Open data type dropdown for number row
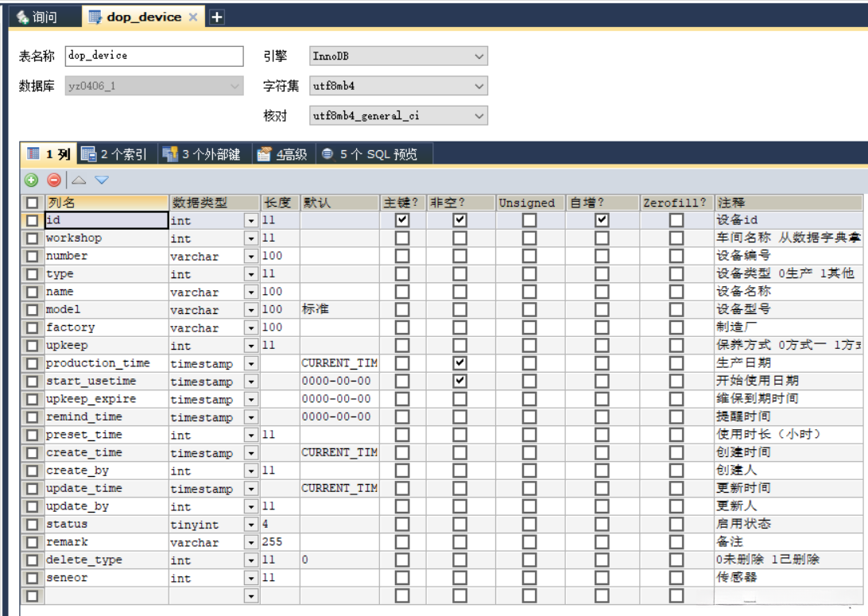Image resolution: width=868 pixels, height=616 pixels. click(251, 256)
